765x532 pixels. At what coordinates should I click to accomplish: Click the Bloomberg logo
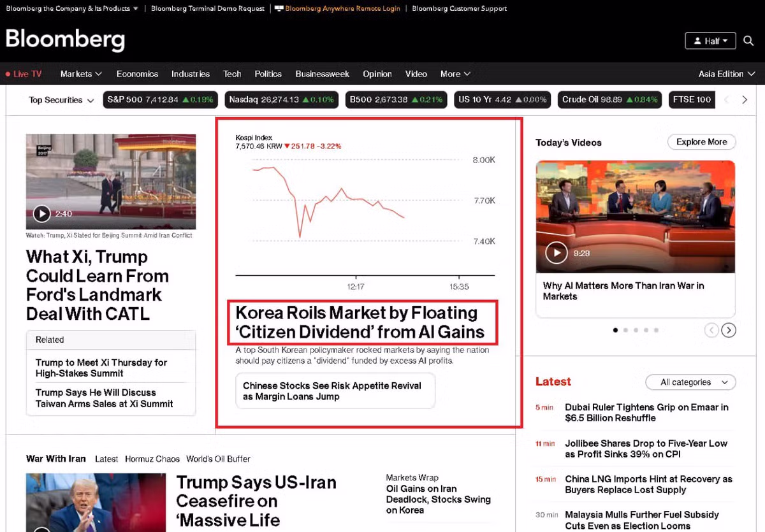[x=65, y=40]
